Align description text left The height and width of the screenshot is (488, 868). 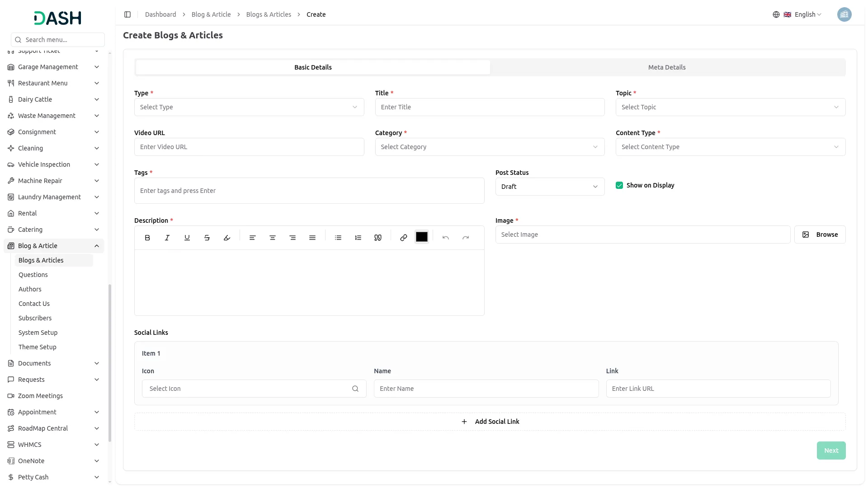tap(253, 238)
